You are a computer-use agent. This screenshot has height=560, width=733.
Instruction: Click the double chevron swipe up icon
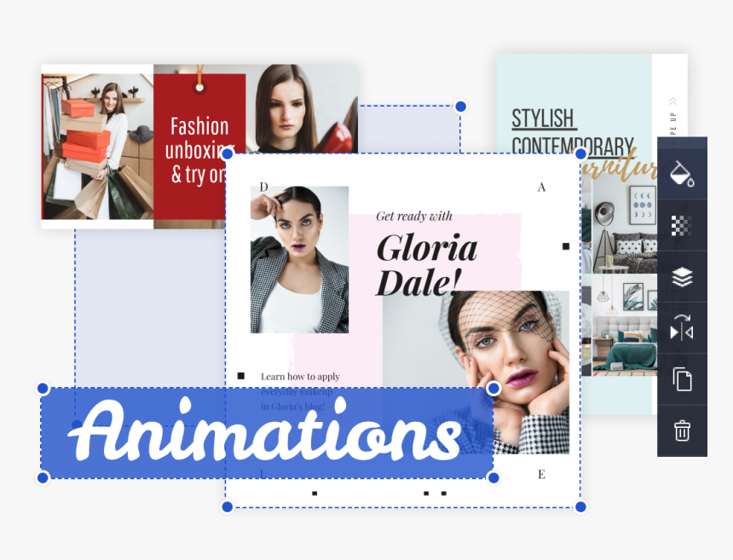point(672,101)
